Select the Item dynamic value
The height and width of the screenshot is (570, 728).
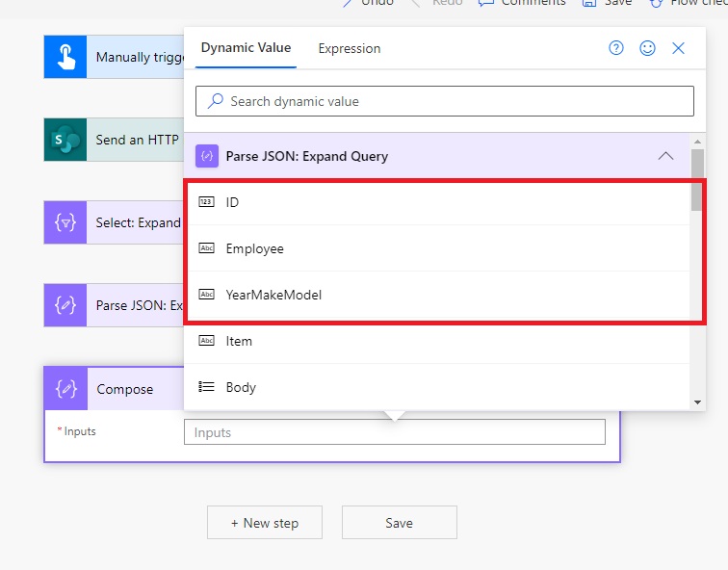[239, 341]
